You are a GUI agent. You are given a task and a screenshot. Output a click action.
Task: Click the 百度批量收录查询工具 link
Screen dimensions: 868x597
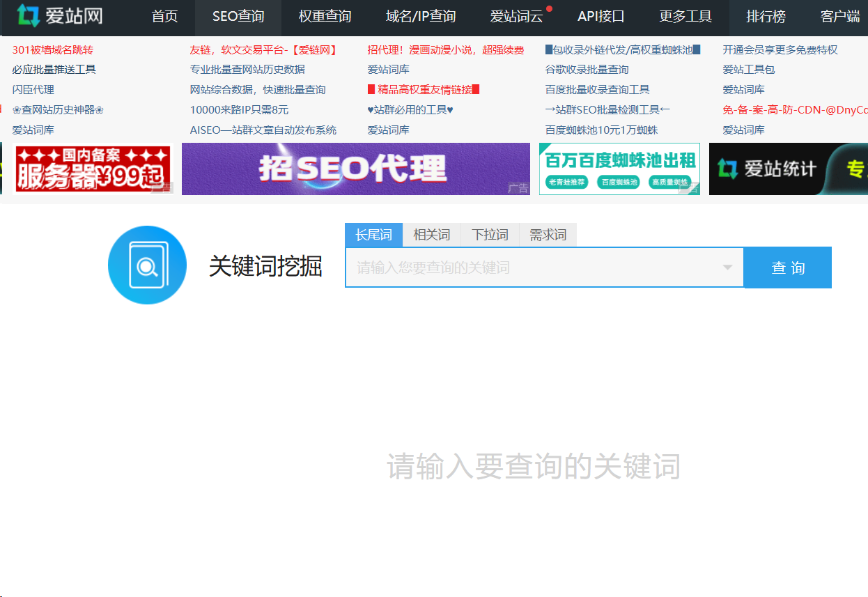click(597, 90)
